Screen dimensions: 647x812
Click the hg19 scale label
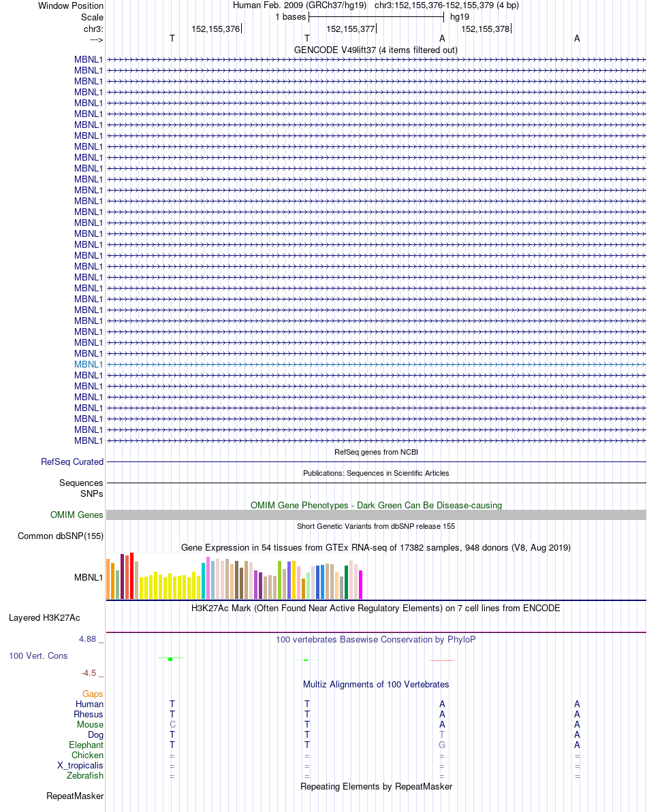coord(460,17)
